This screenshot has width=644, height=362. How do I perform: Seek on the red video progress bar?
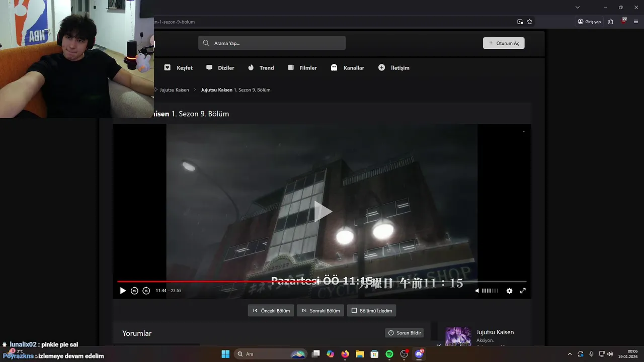322,282
